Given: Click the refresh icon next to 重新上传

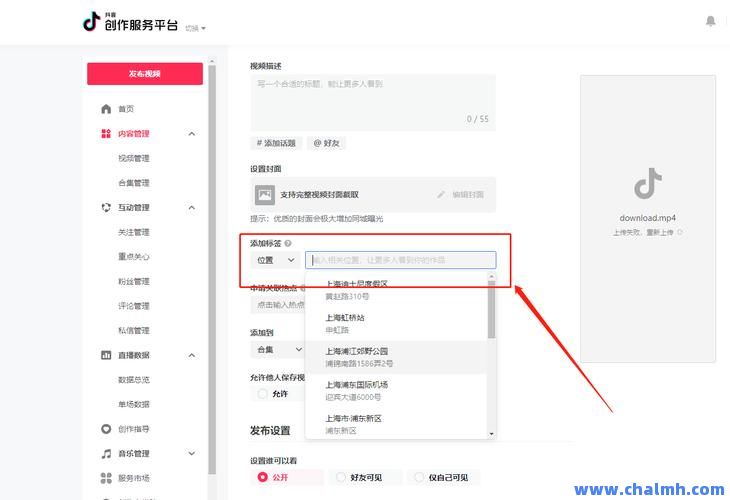Looking at the screenshot, I should pos(680,232).
